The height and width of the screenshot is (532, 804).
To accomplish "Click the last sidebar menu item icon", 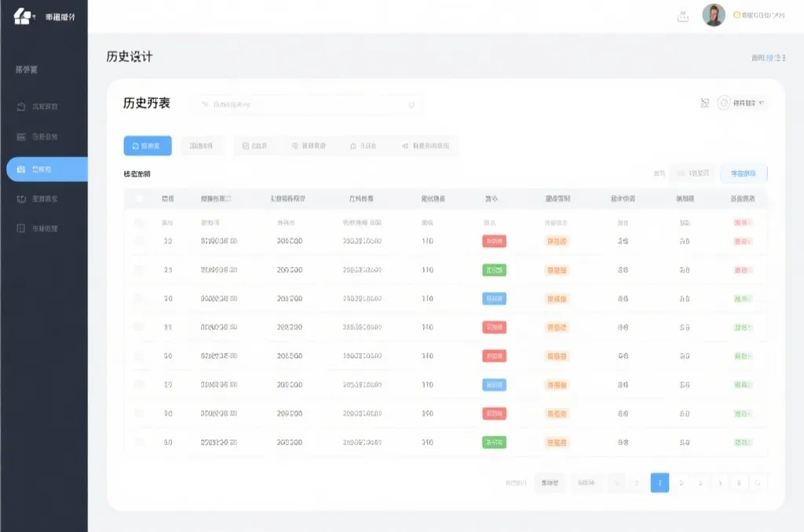I will [21, 229].
